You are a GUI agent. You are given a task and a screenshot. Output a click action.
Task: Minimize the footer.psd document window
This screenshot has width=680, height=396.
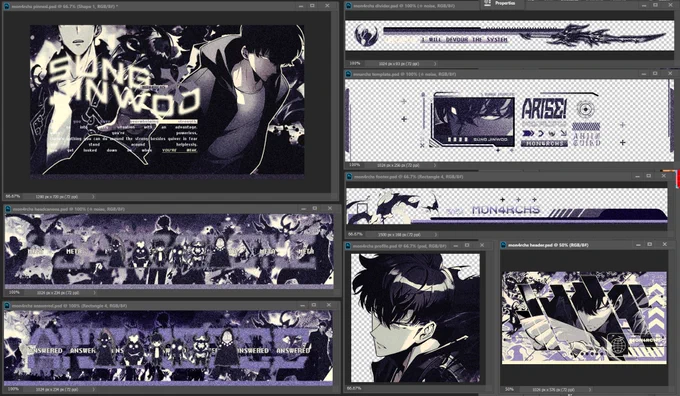point(638,176)
